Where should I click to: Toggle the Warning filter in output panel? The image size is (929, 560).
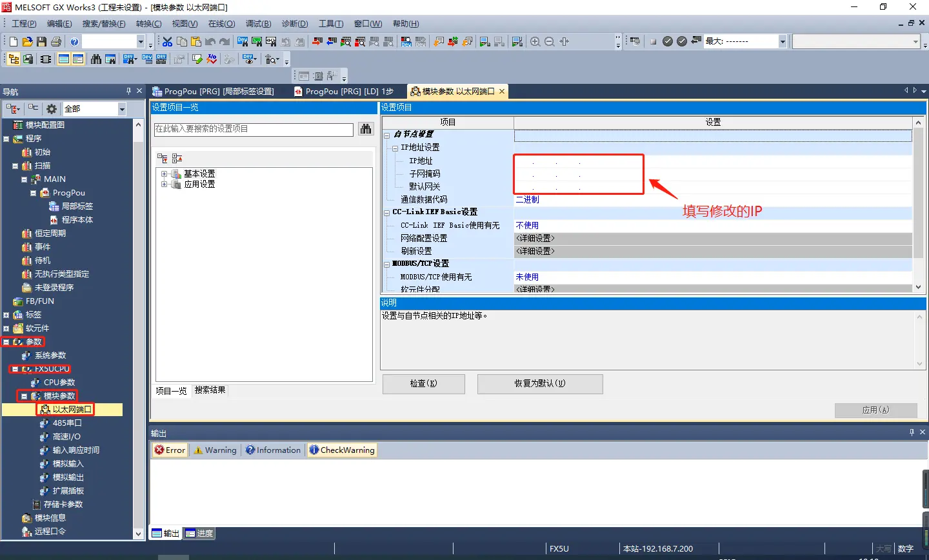[215, 450]
